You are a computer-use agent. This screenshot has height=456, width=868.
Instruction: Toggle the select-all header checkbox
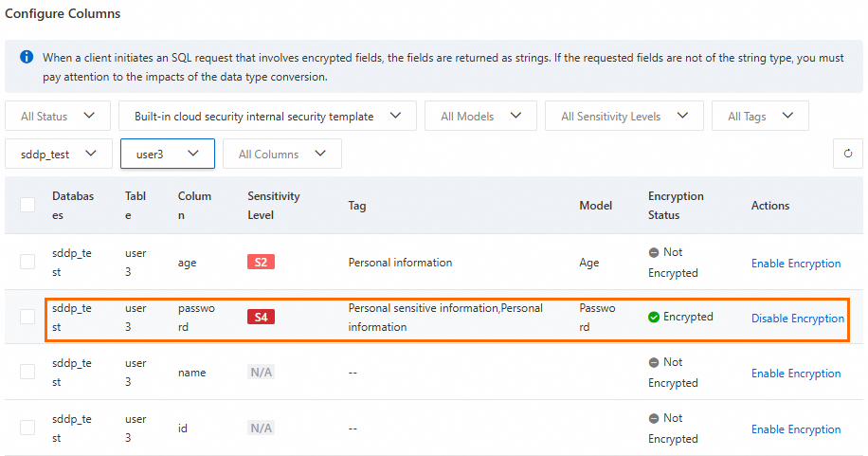tap(27, 205)
